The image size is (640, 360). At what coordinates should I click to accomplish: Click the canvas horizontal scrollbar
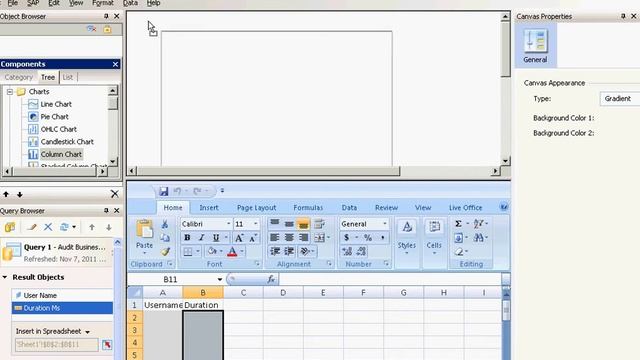(x=268, y=171)
